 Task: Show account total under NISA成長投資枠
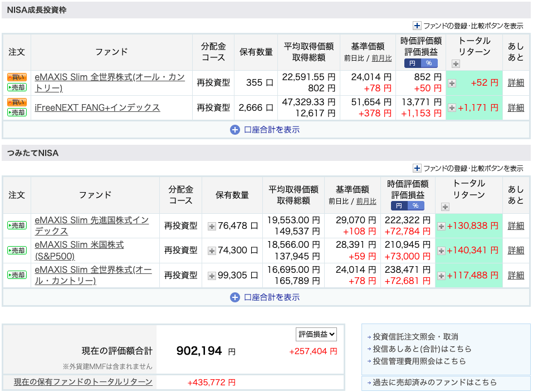[x=266, y=130]
